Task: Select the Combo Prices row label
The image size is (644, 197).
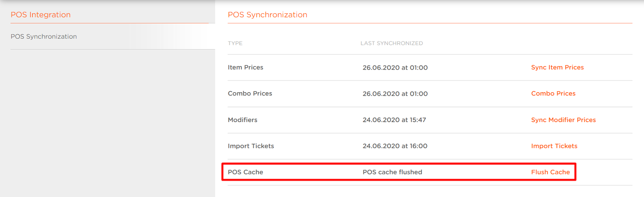Action: [x=250, y=93]
